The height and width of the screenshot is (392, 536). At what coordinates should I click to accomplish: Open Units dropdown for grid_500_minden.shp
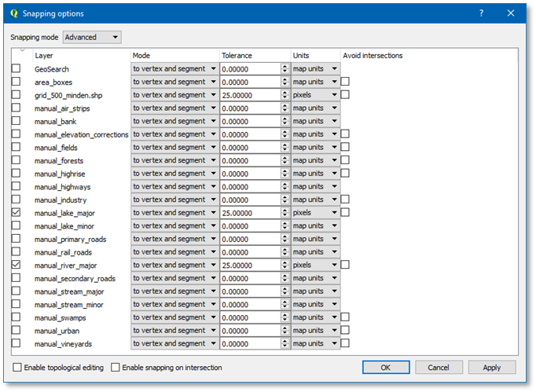(315, 95)
